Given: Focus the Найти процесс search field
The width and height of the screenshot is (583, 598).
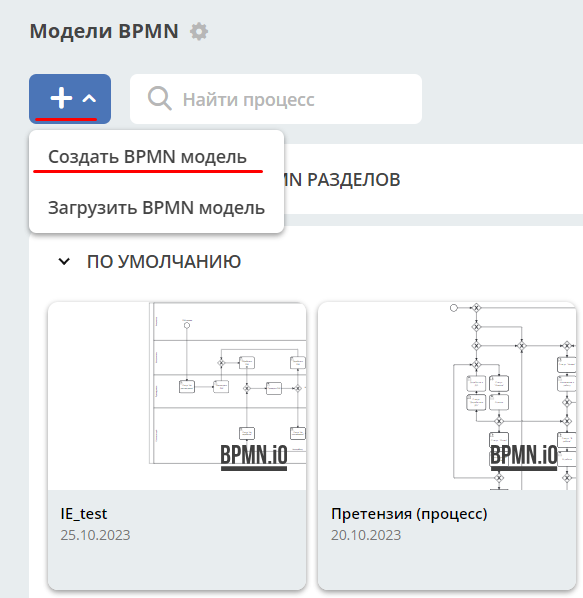Looking at the screenshot, I should point(276,99).
